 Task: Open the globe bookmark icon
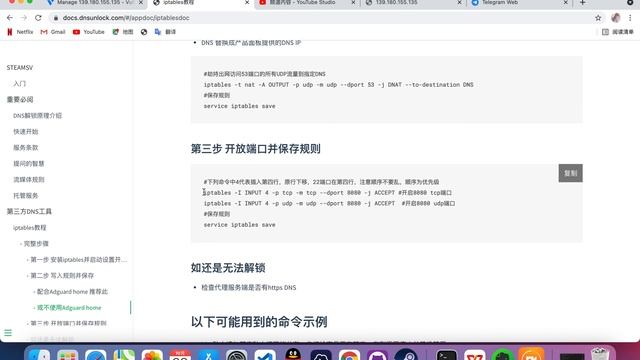point(144,32)
